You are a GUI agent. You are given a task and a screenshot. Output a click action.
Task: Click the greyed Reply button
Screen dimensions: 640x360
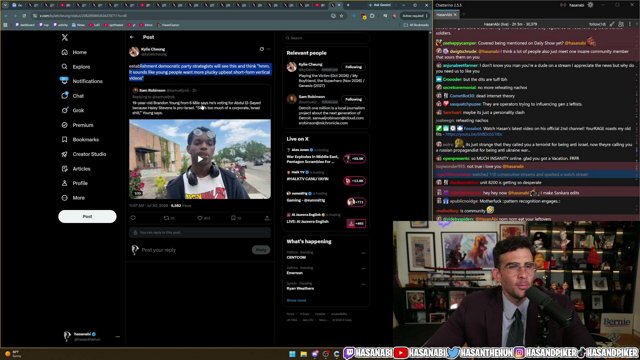pos(261,250)
